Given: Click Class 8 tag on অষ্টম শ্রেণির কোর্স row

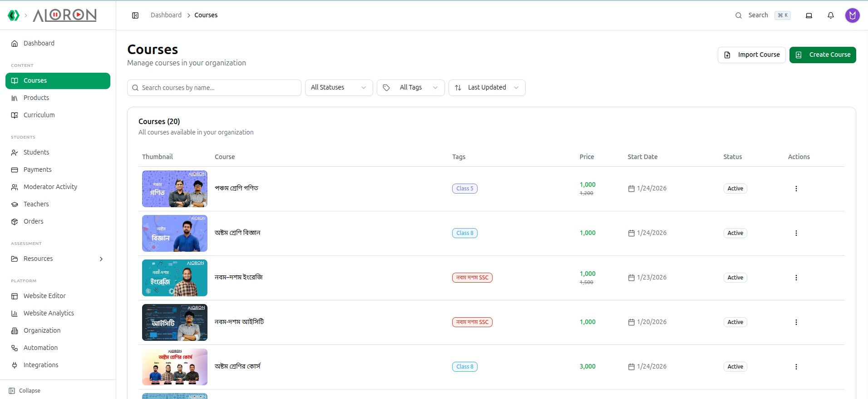Looking at the screenshot, I should coord(465,367).
